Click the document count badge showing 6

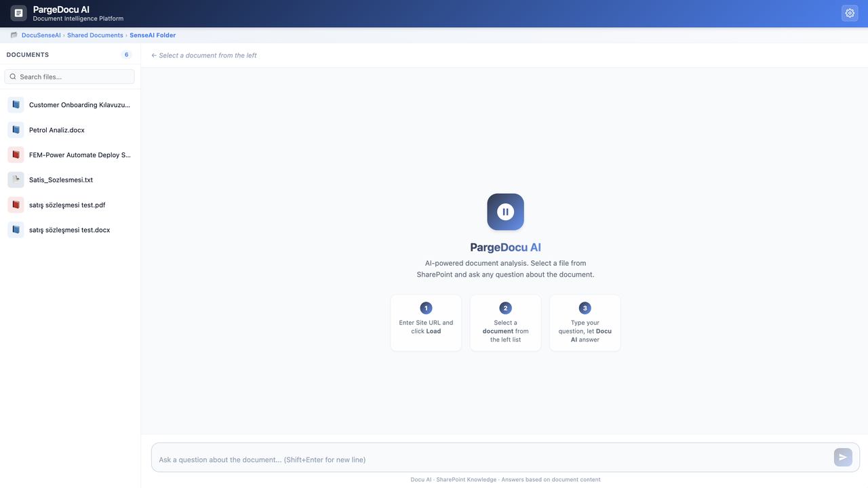point(126,55)
